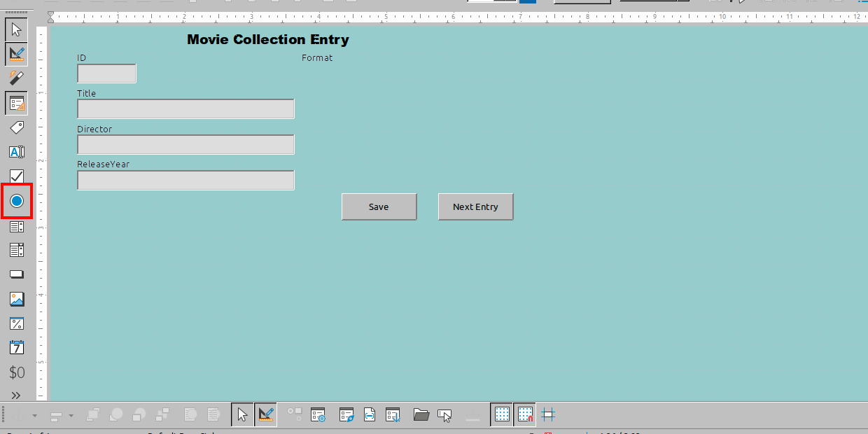The width and height of the screenshot is (868, 434).
Task: Click the Save button on the form
Action: (x=379, y=206)
